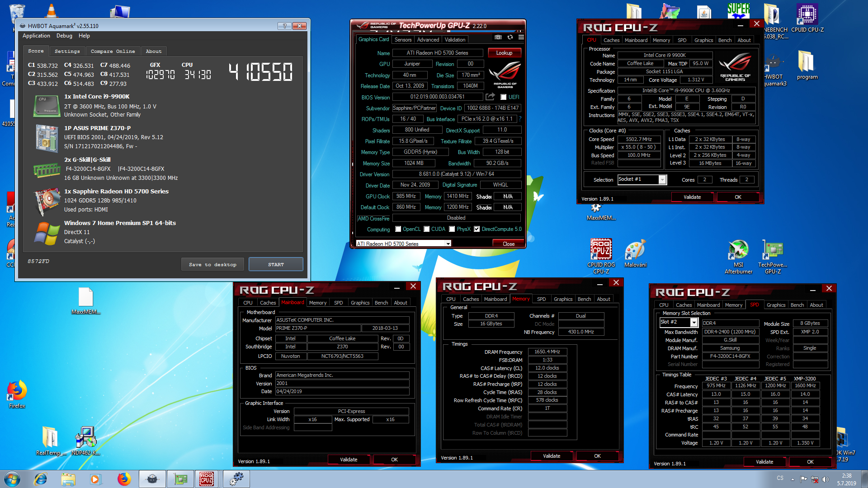Switch to Sensors tab in GPU-Z
This screenshot has height=488, width=868.
point(403,40)
